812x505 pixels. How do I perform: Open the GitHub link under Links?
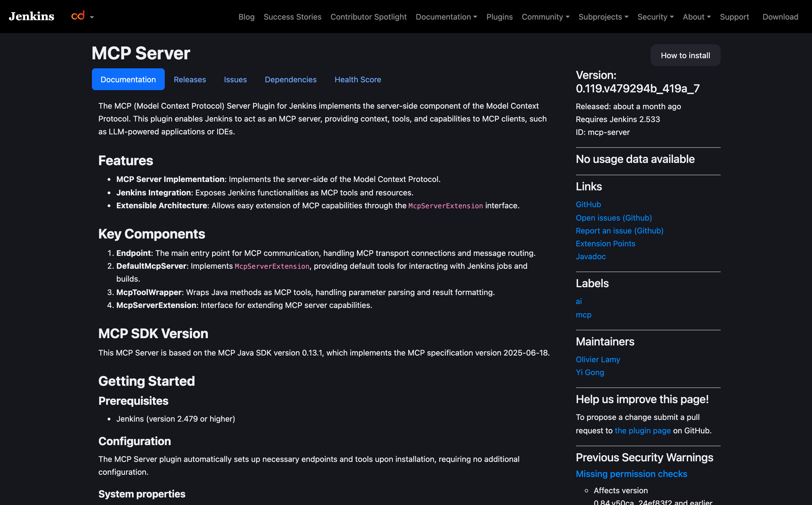pyautogui.click(x=588, y=204)
